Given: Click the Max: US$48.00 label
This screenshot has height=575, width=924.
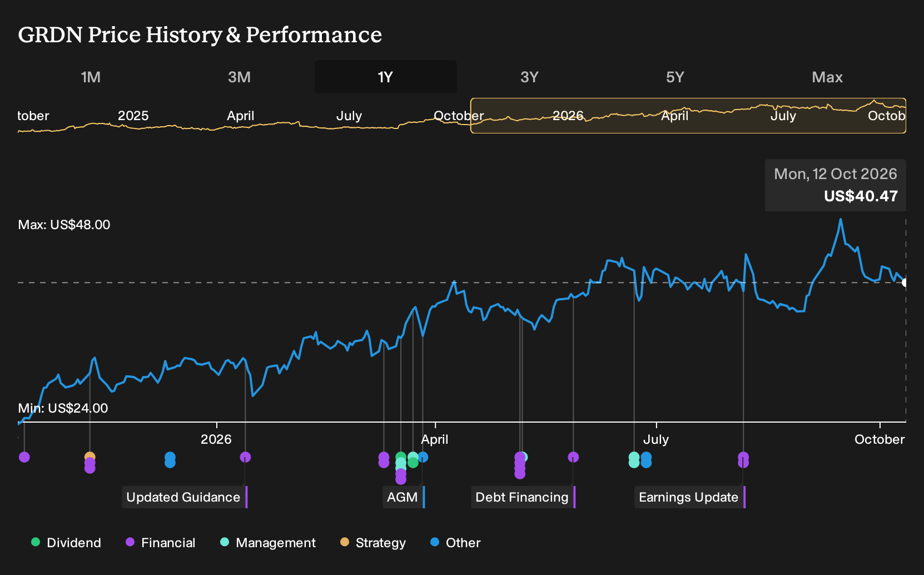Looking at the screenshot, I should [64, 225].
